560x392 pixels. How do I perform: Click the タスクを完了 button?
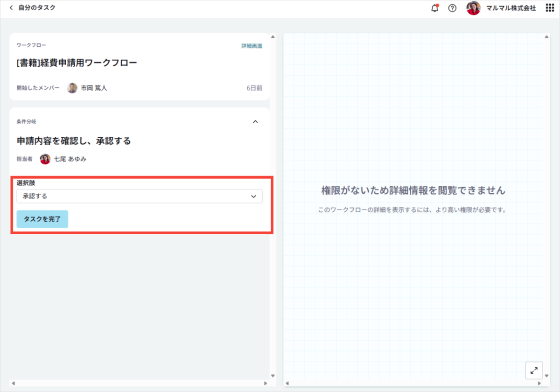(x=42, y=219)
